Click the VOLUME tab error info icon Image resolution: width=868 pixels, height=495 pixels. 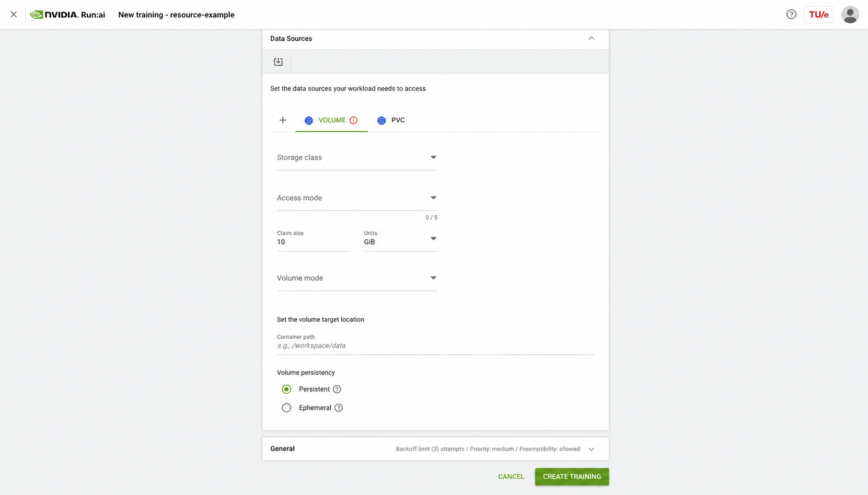pyautogui.click(x=354, y=120)
